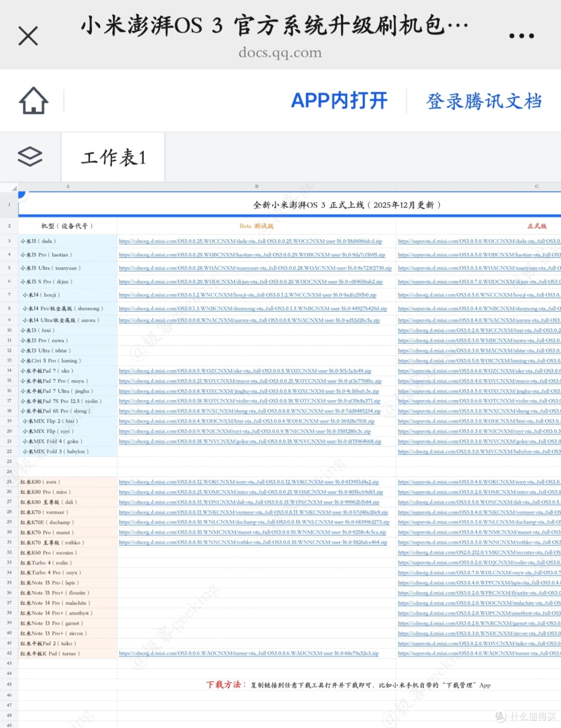Image resolution: width=561 pixels, height=728 pixels.
Task: Select the cell 红米Note 15 Pro (lapis)
Action: 68,583
